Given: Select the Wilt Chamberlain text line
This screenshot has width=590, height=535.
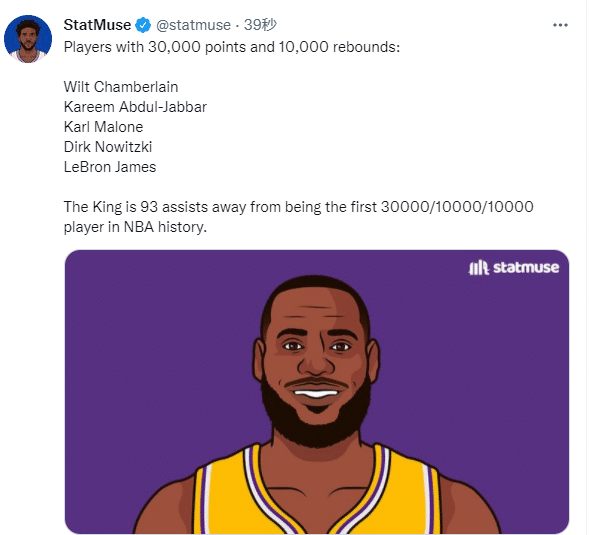Looking at the screenshot, I should 121,87.
